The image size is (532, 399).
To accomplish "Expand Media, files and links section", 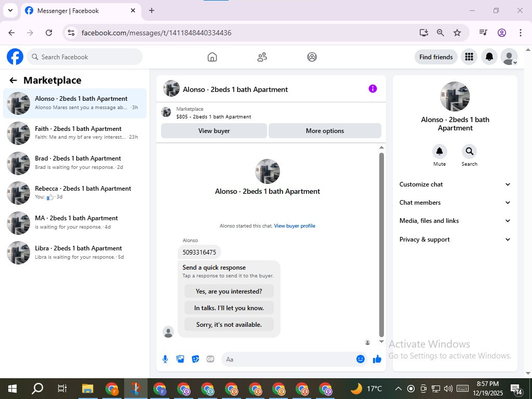I will click(x=455, y=221).
